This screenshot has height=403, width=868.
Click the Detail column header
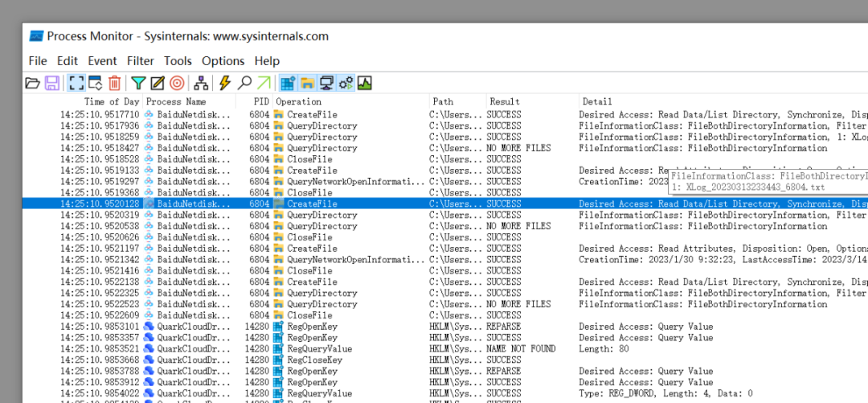click(597, 101)
